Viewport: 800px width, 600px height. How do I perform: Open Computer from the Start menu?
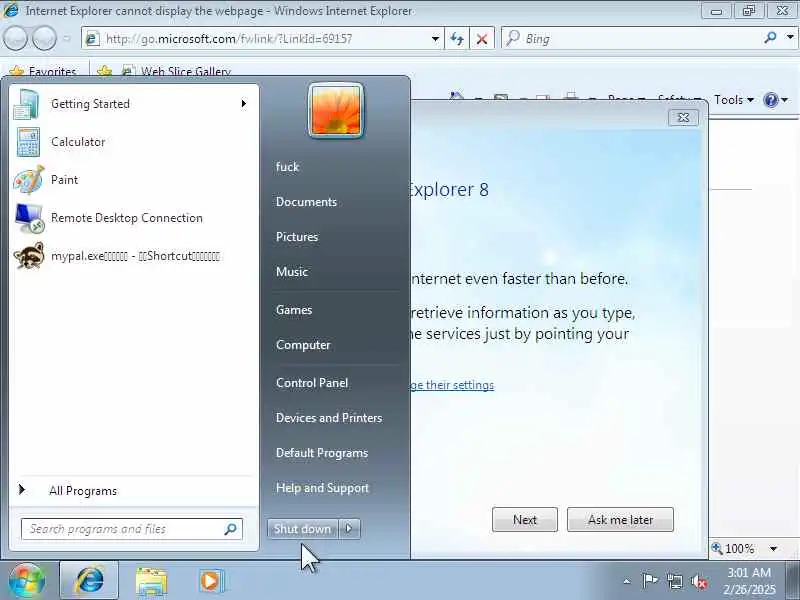[x=303, y=345]
